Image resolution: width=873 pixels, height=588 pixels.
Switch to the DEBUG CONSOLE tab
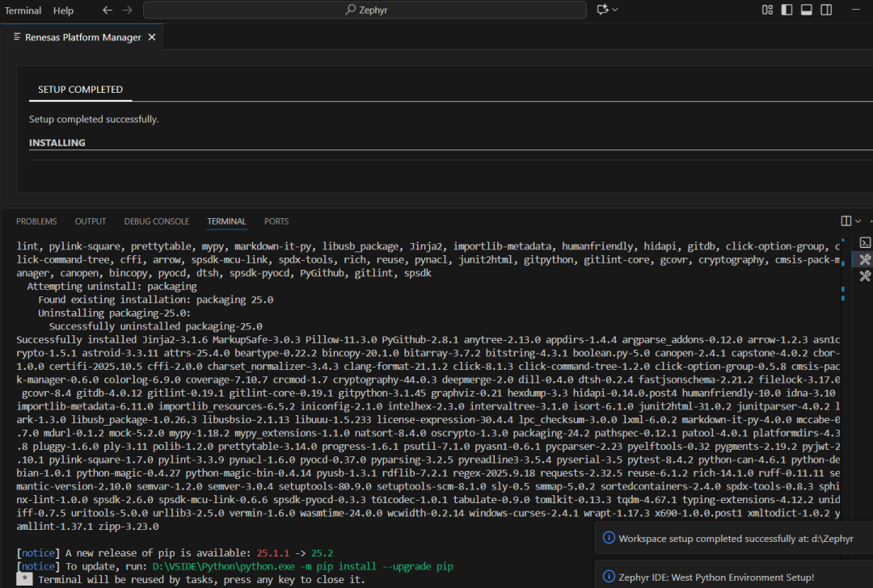click(156, 221)
